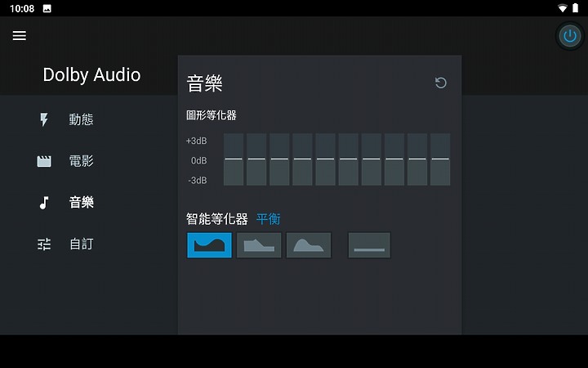
Task: Adjust the third graphic equalizer band
Action: (x=279, y=159)
